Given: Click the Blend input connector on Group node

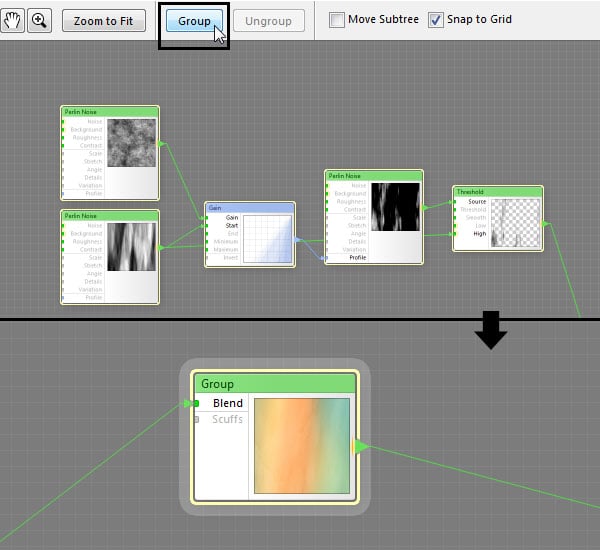Looking at the screenshot, I should [x=197, y=404].
